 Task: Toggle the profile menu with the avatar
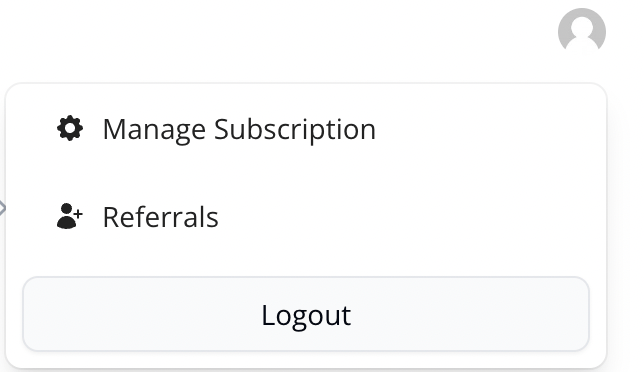coord(582,32)
